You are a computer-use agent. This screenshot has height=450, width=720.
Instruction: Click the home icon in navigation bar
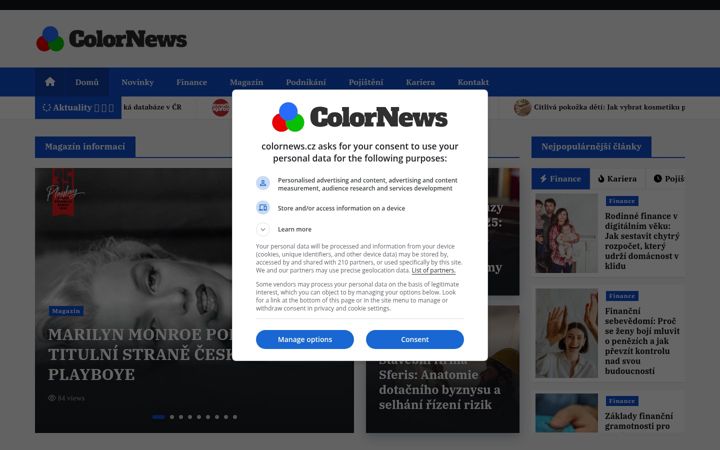click(50, 82)
